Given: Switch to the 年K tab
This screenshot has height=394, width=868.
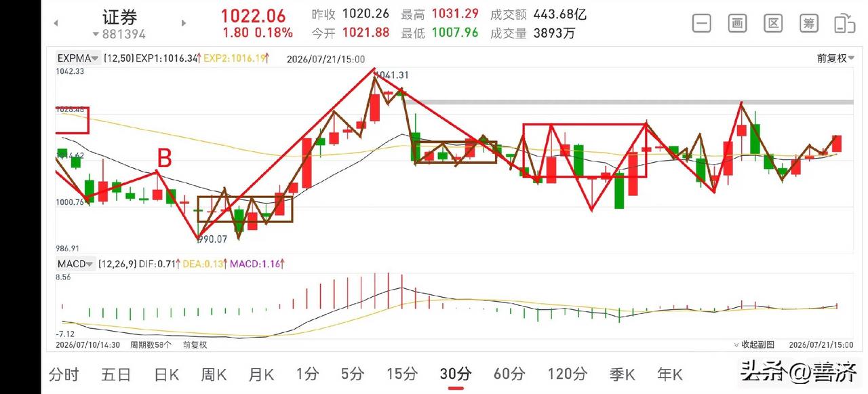Looking at the screenshot, I should [x=670, y=374].
